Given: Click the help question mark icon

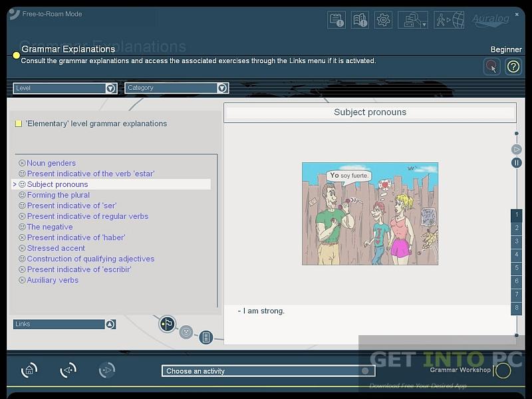Looking at the screenshot, I should coord(513,66).
